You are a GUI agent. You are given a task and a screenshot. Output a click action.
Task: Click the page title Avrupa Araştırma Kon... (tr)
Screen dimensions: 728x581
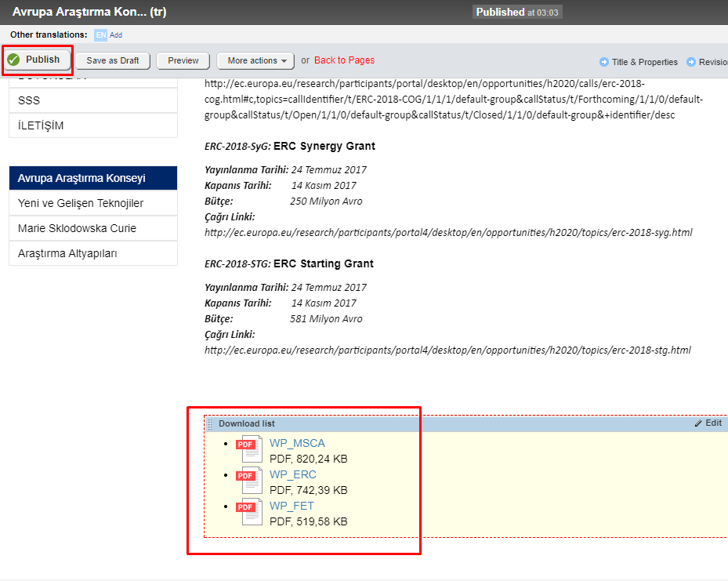(89, 12)
